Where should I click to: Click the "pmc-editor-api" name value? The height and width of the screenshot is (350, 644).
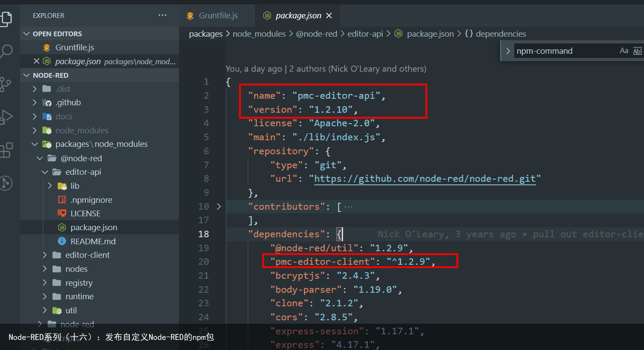(x=337, y=96)
